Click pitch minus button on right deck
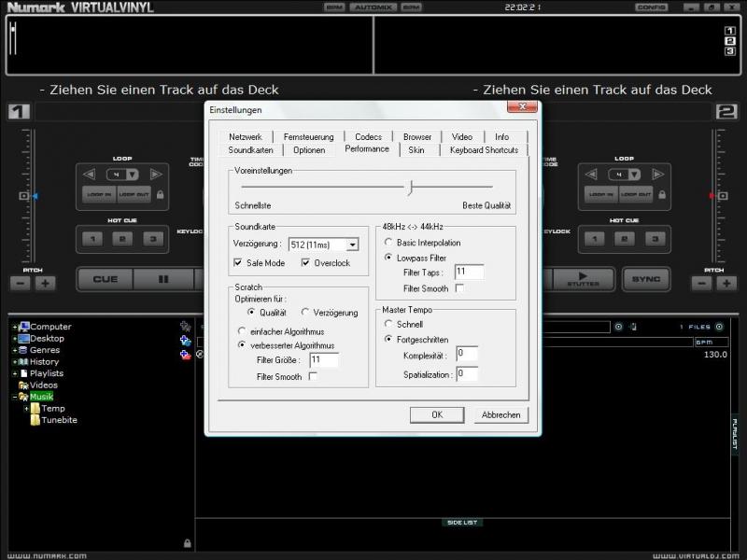Image resolution: width=747 pixels, height=560 pixels. (702, 283)
